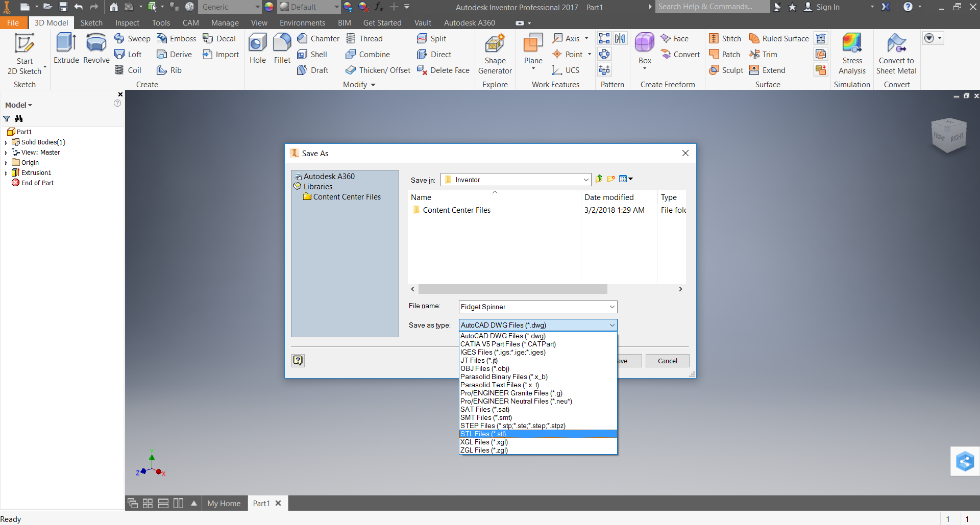Click Sign In in title bar

[x=822, y=7]
